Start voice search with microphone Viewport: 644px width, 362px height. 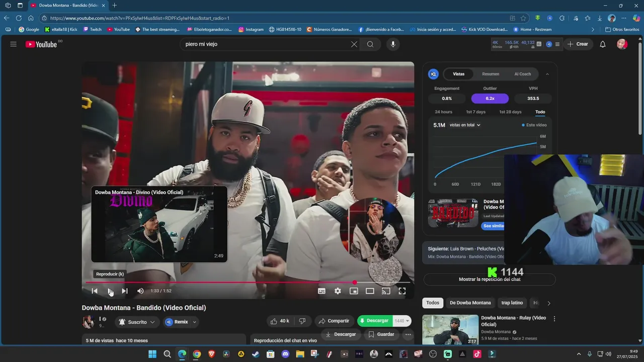pos(393,44)
